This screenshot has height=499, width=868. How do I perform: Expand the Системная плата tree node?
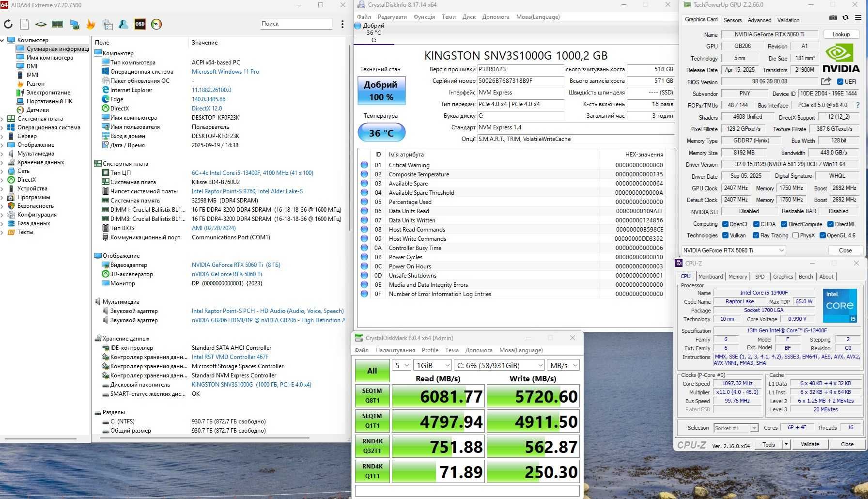2,119
